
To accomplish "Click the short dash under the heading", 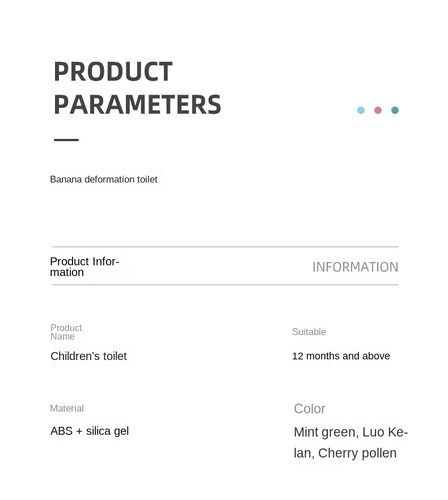I will pyautogui.click(x=66, y=139).
